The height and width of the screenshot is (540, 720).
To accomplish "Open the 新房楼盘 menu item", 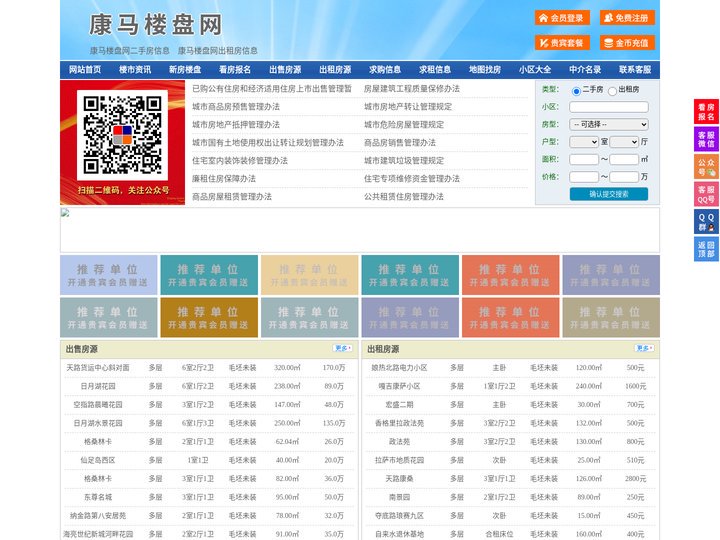I will tap(185, 70).
